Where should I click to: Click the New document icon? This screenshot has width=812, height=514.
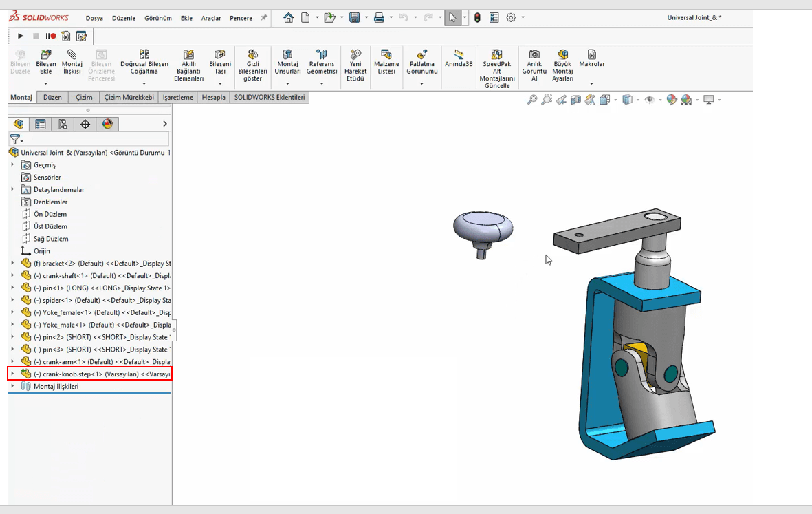pyautogui.click(x=305, y=18)
